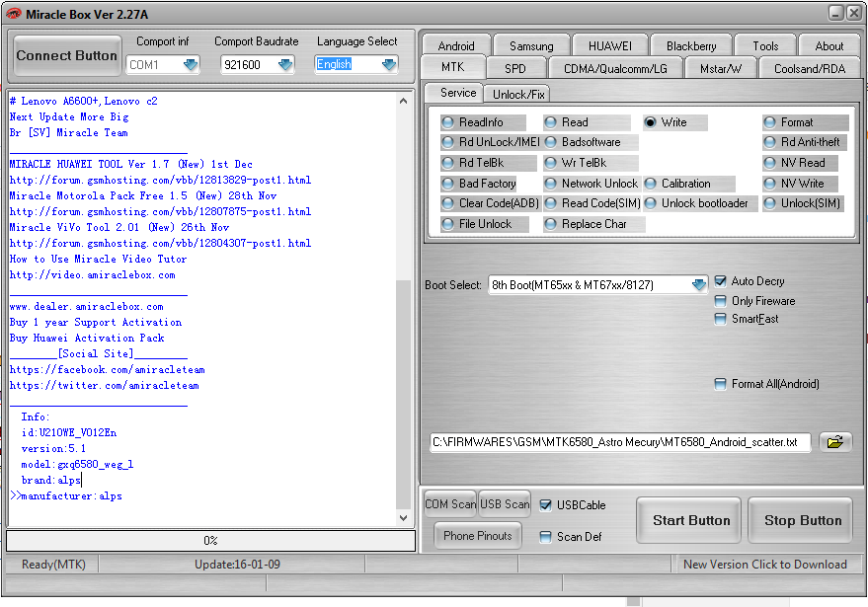Toggle the Auto Decry checkbox

pyautogui.click(x=720, y=281)
